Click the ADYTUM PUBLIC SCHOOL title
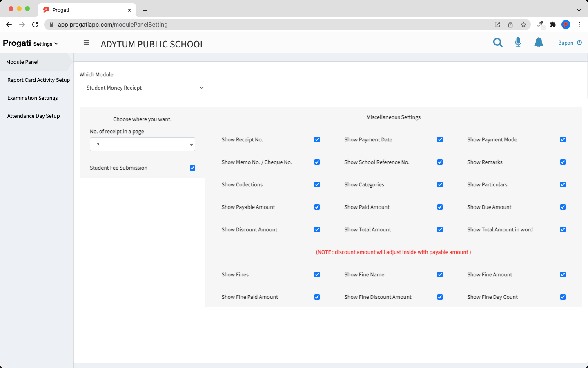The image size is (588, 368). (153, 44)
